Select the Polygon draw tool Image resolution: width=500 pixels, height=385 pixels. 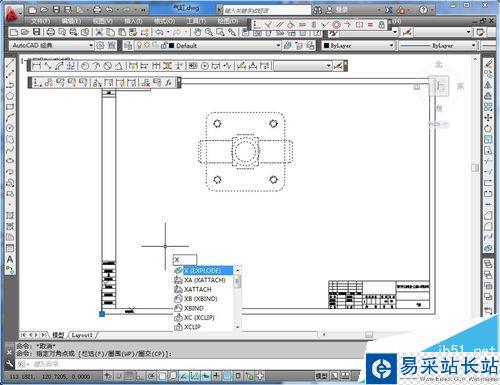[10, 96]
